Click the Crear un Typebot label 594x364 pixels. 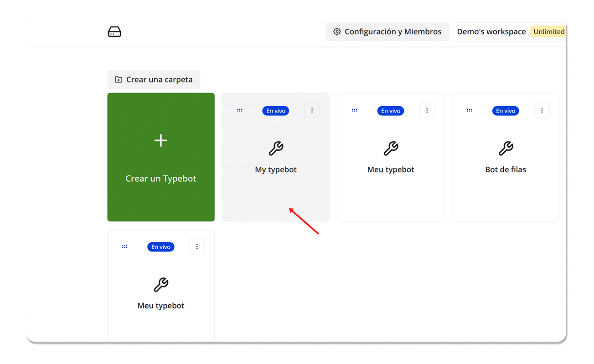coord(161,179)
